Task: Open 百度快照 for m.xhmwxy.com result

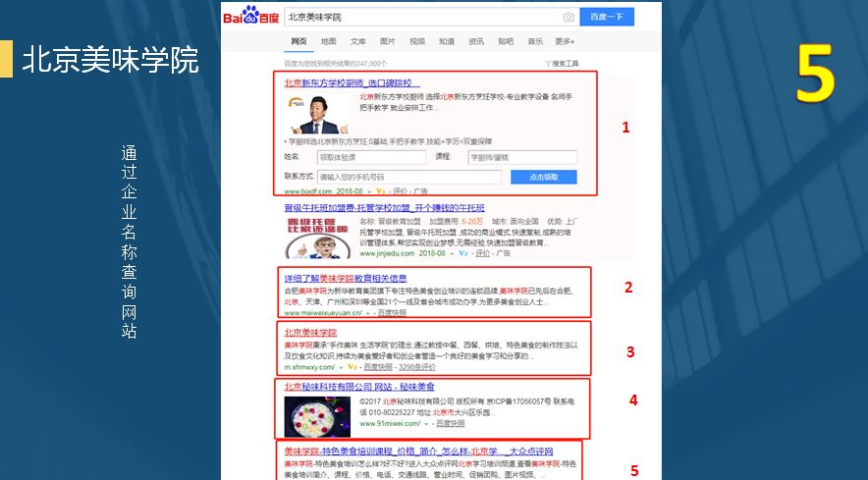Action: [x=378, y=367]
